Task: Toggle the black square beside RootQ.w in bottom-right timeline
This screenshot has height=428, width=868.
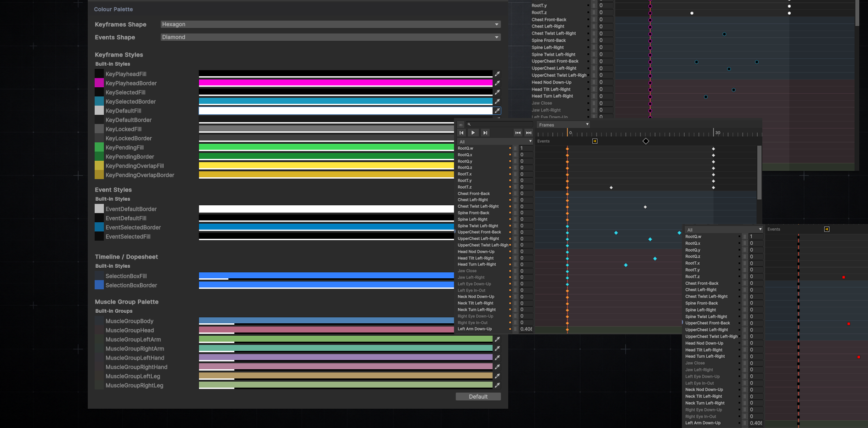Action: (739, 237)
